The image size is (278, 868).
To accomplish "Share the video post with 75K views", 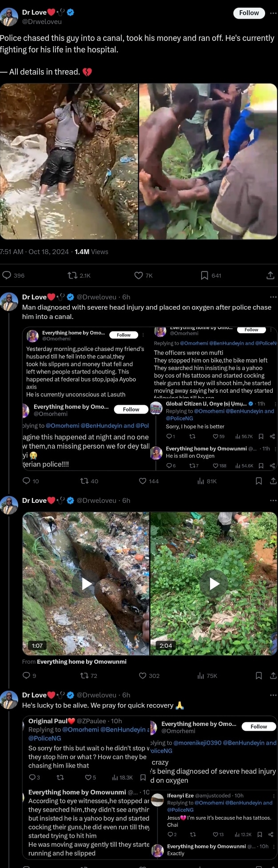I will [273, 676].
